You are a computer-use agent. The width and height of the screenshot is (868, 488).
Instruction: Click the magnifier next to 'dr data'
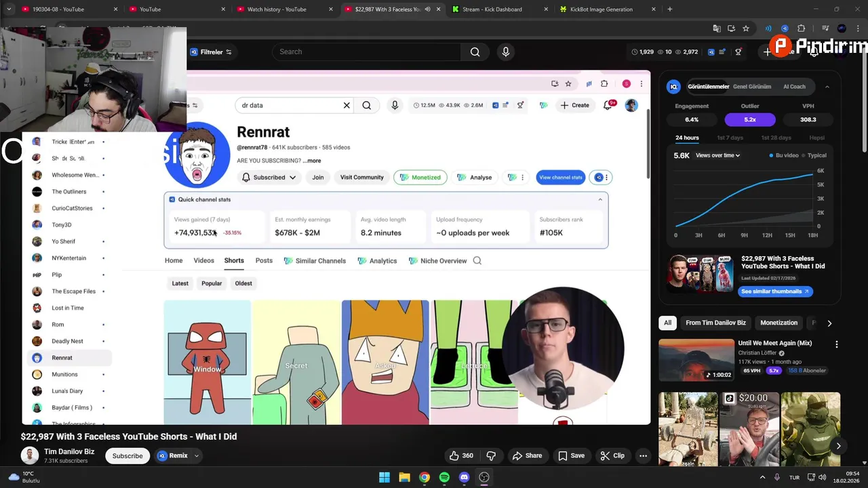366,105
